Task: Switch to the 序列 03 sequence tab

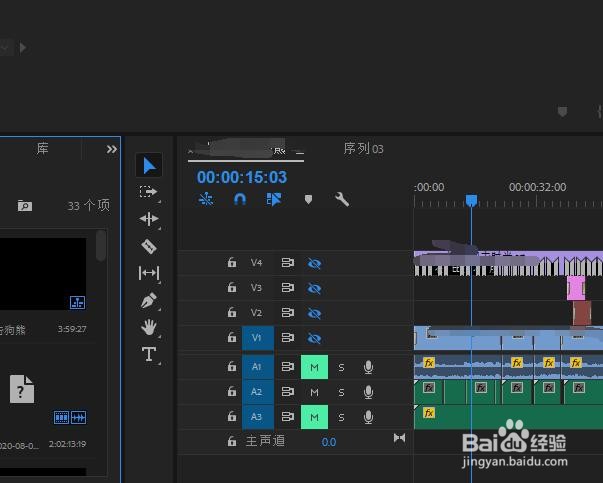Action: point(363,148)
